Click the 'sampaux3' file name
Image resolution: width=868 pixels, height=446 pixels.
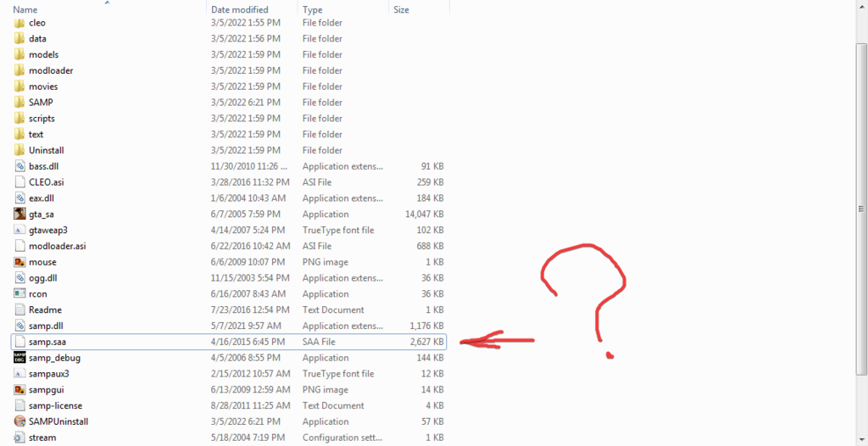[x=48, y=374]
